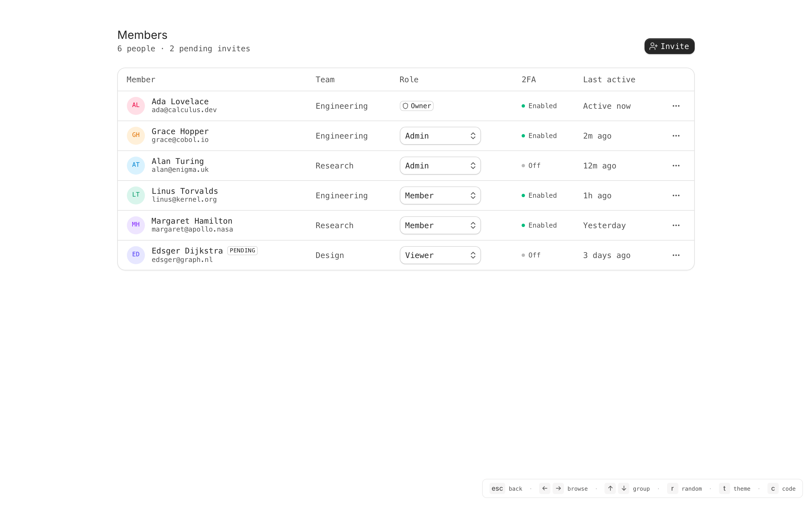Click the shield Owner badge
Image resolution: width=812 pixels, height=507 pixels.
[416, 106]
